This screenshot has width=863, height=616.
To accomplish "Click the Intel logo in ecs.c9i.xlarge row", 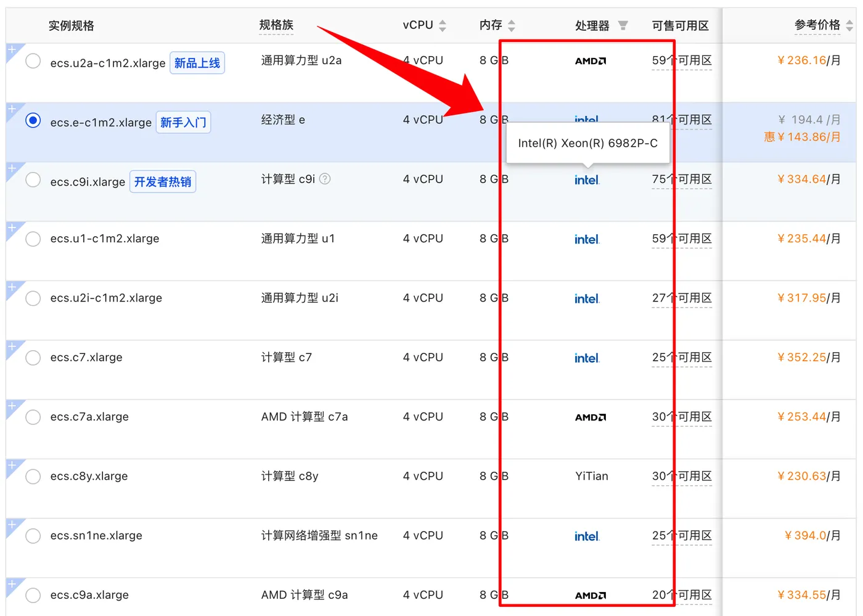I will click(587, 180).
